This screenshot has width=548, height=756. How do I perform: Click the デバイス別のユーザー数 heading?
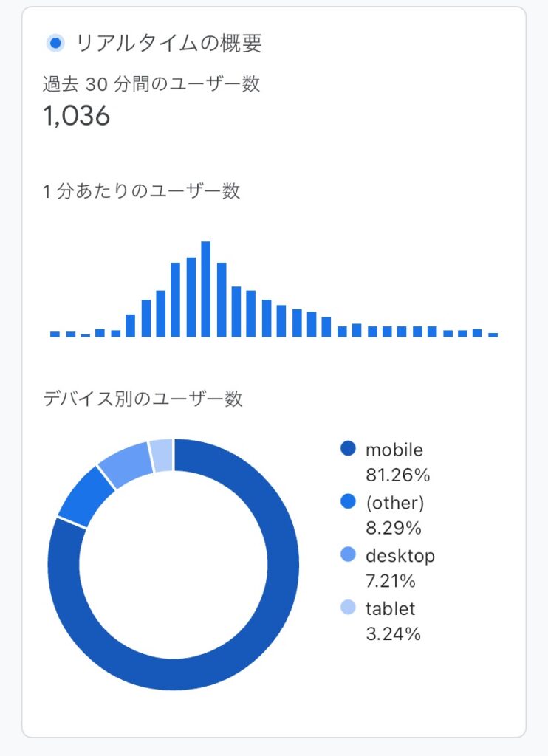143,399
